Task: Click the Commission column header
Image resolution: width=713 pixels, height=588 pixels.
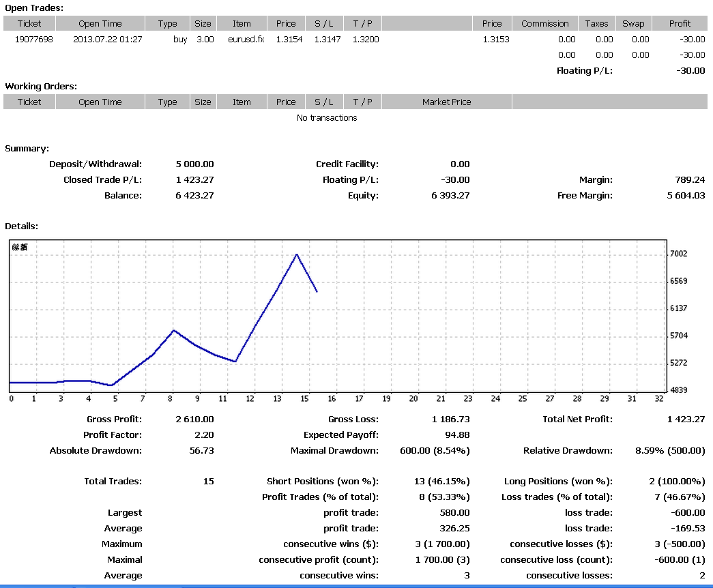Action: coord(544,24)
